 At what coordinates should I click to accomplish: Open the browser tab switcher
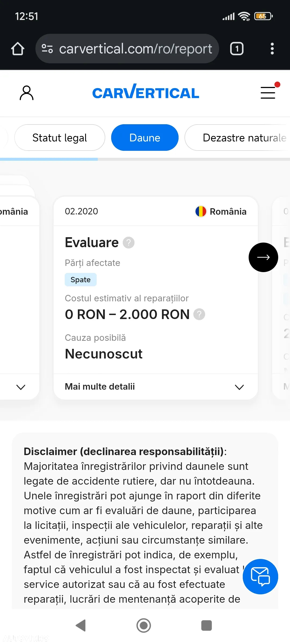237,49
